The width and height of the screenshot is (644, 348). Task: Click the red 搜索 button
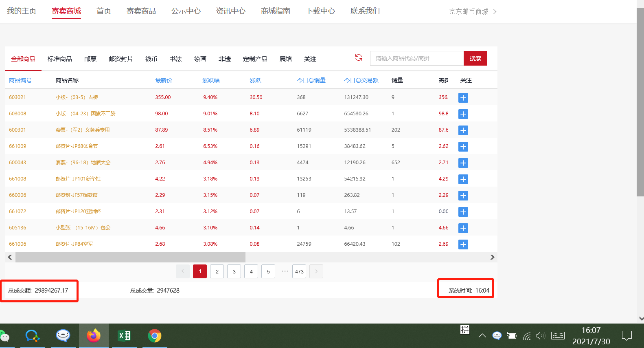[475, 58]
